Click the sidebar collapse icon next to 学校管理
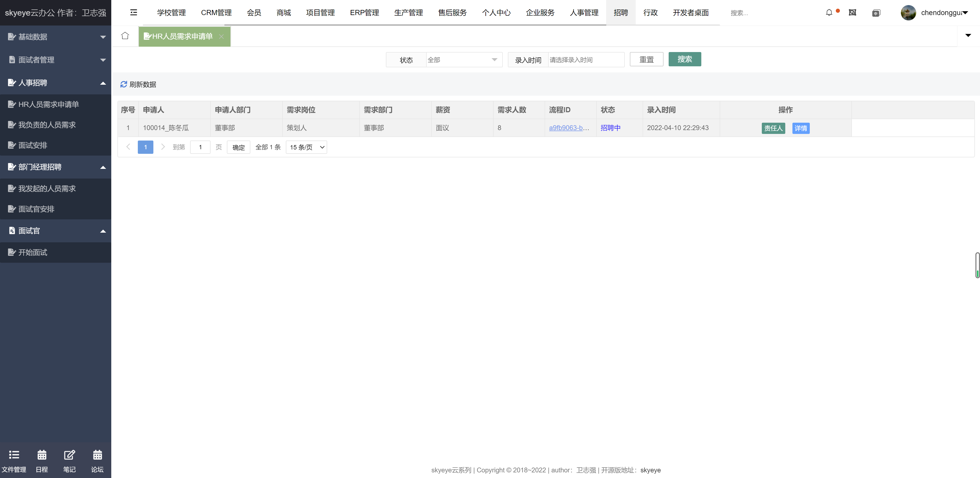The image size is (980, 478). 133,12
